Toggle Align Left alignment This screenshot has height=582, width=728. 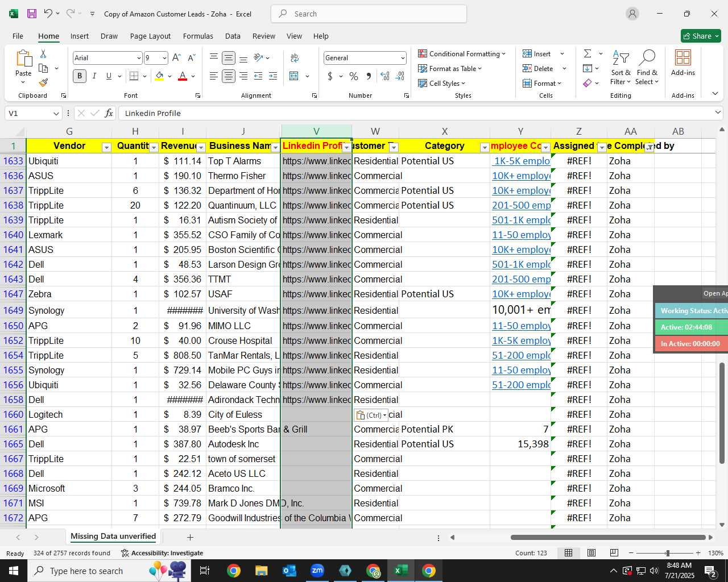(214, 76)
